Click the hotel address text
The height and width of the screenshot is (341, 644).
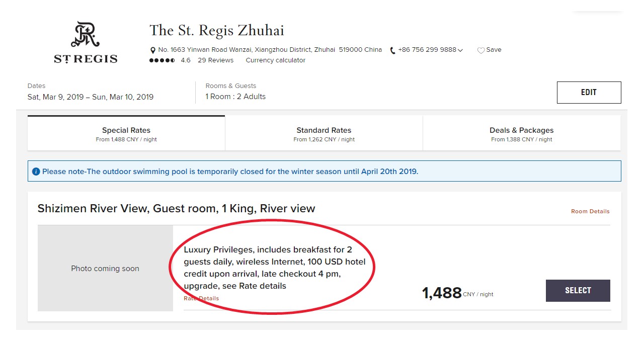tap(270, 50)
